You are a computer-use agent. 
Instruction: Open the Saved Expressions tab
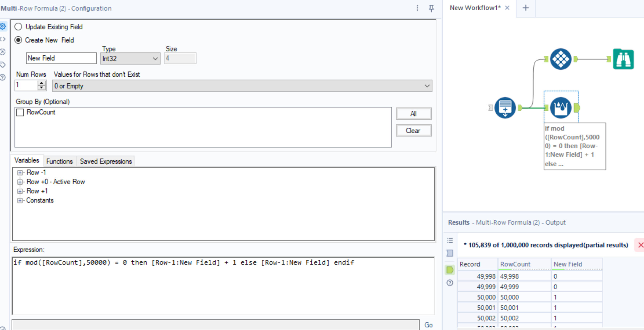[x=106, y=161]
